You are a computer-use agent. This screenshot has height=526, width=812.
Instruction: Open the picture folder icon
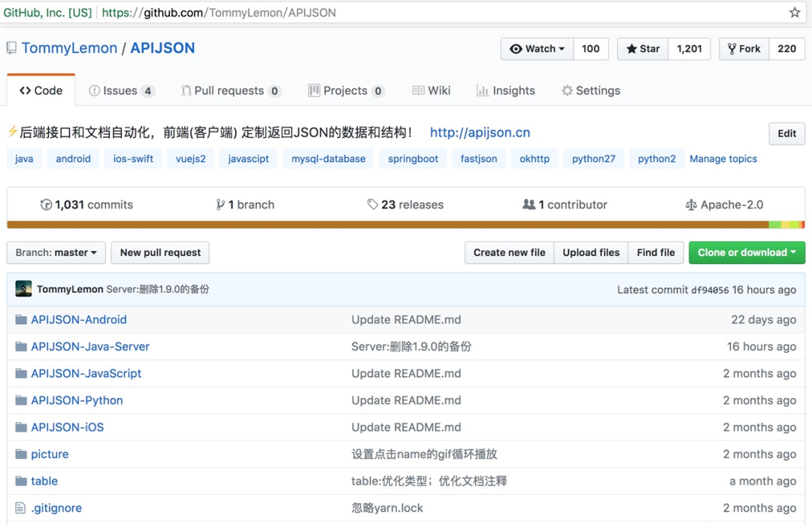21,454
